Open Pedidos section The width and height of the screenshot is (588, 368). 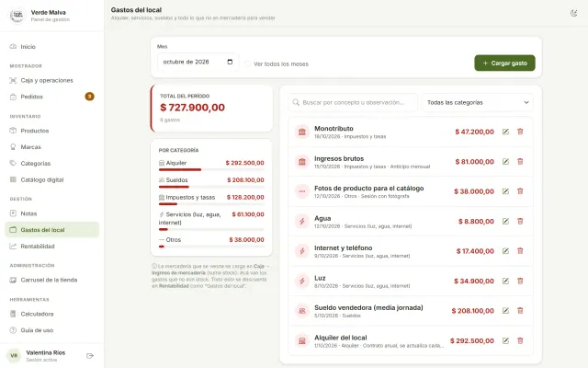[51, 97]
